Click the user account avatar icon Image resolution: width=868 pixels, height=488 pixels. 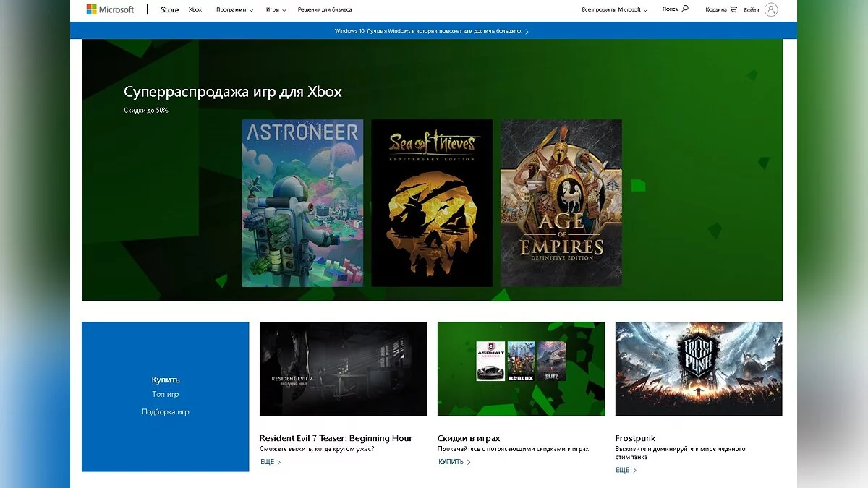tap(771, 9)
